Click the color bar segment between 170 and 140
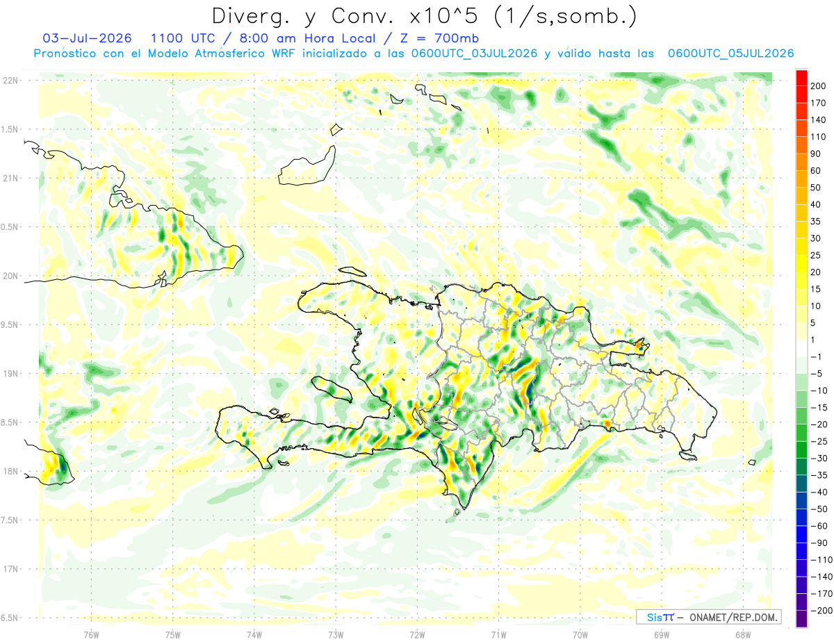The height and width of the screenshot is (644, 834). 801,111
